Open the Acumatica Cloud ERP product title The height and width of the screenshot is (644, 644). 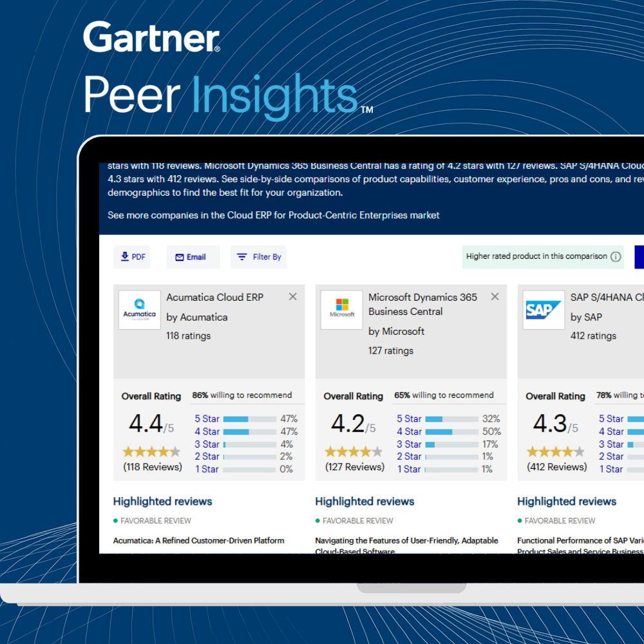click(x=214, y=297)
